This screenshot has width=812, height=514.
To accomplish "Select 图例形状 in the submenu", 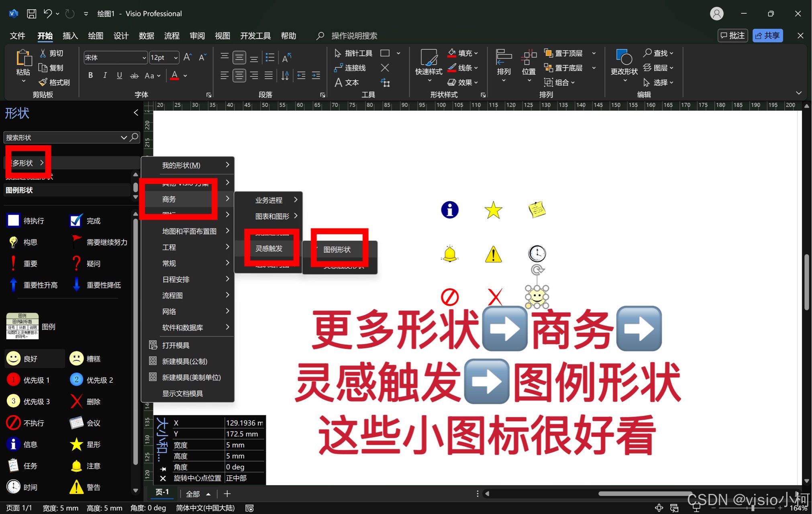I will pyautogui.click(x=337, y=249).
